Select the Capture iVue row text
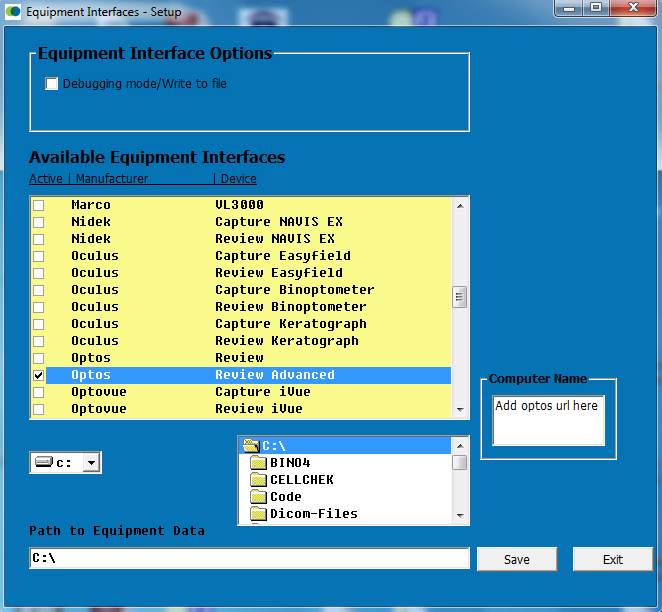This screenshot has width=662, height=612. pos(263,392)
